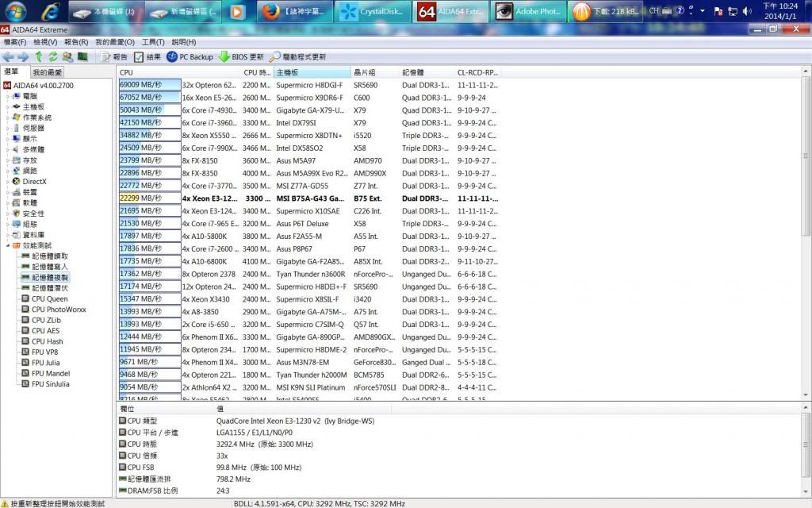Click BIOS 更新 toolbar button
This screenshot has height=508, width=812.
click(241, 57)
